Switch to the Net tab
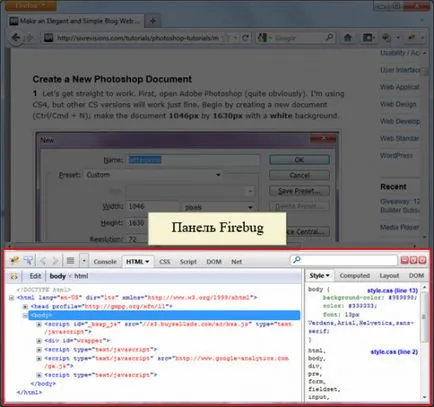The width and height of the screenshot is (434, 407). click(236, 262)
